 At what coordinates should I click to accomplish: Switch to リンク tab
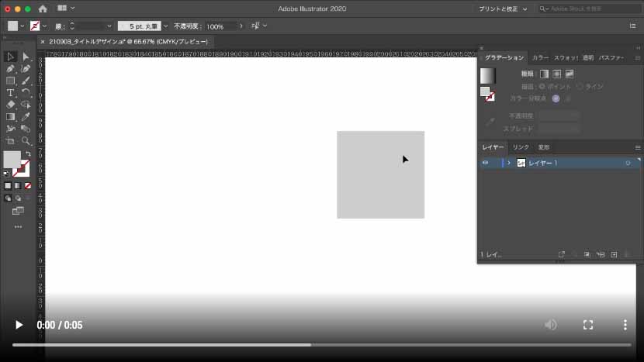[521, 147]
